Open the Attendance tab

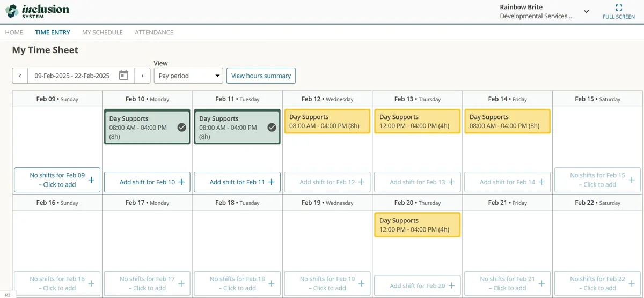click(x=154, y=32)
